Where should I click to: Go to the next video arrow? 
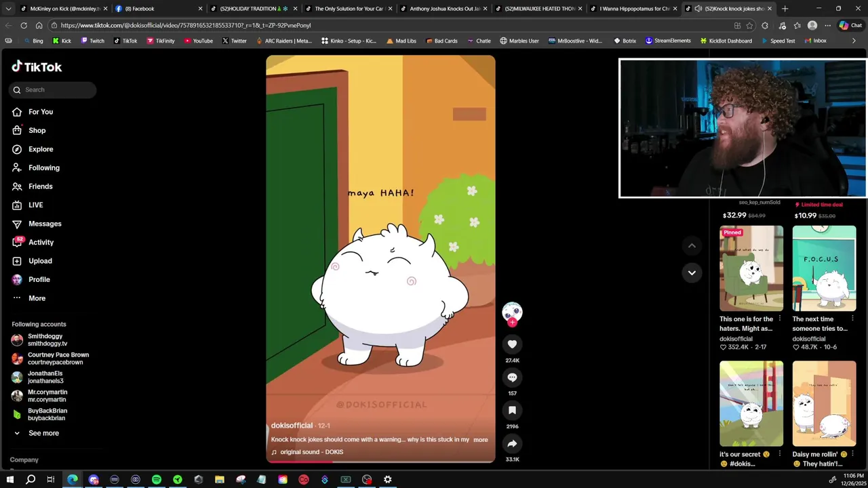692,272
